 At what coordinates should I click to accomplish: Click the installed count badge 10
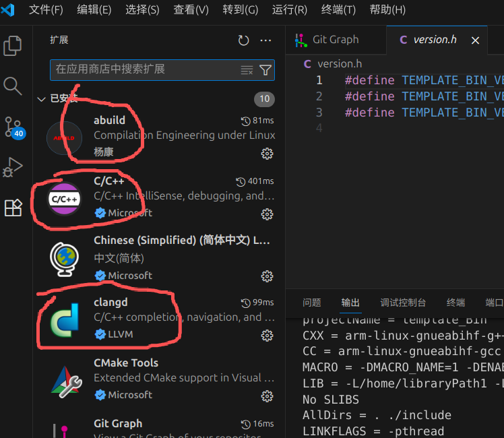tap(264, 99)
